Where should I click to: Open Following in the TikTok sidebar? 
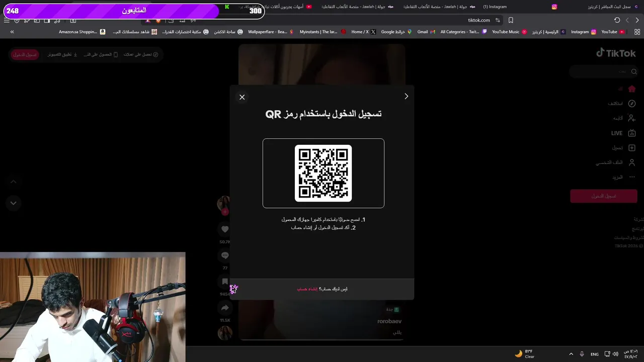(624, 118)
